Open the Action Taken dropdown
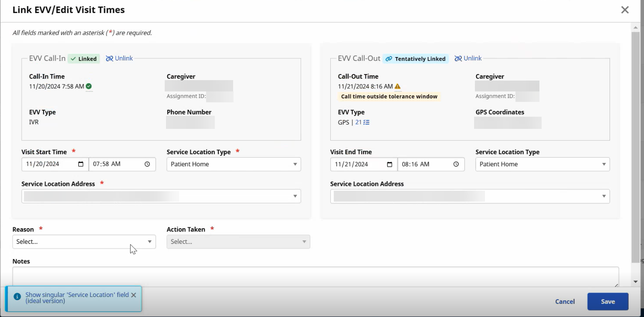Screen dimensions: 644x317 (238, 242)
